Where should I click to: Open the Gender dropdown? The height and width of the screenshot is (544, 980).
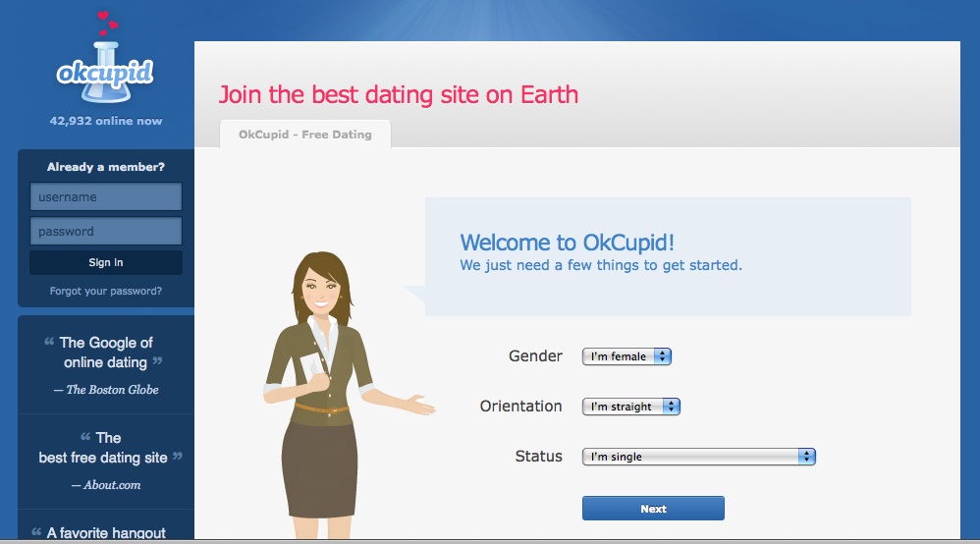click(x=626, y=356)
